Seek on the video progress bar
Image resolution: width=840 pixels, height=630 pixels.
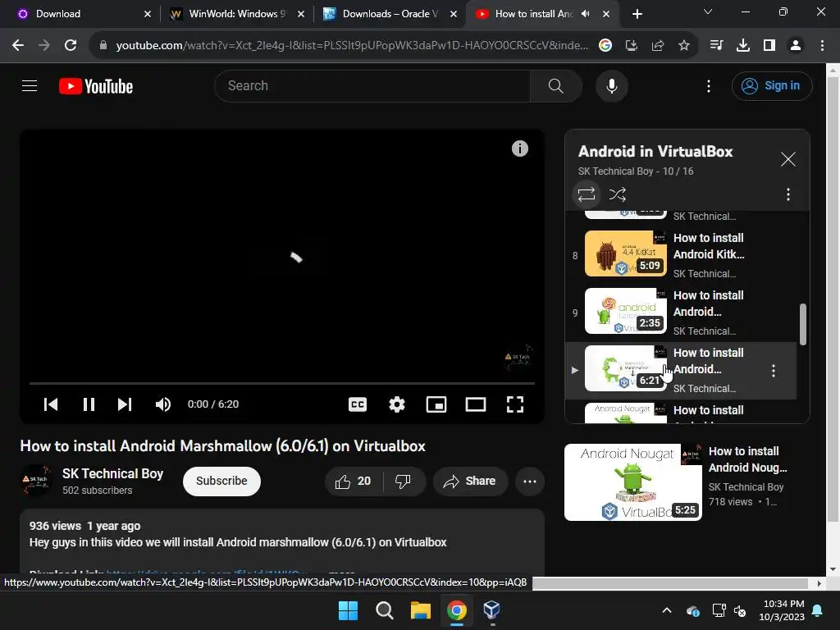(282, 384)
